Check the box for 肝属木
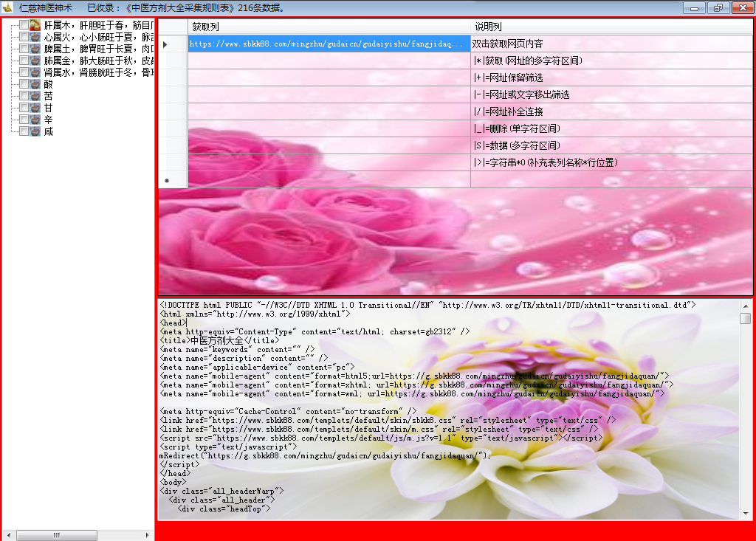This screenshot has height=541, width=756. 24,25
